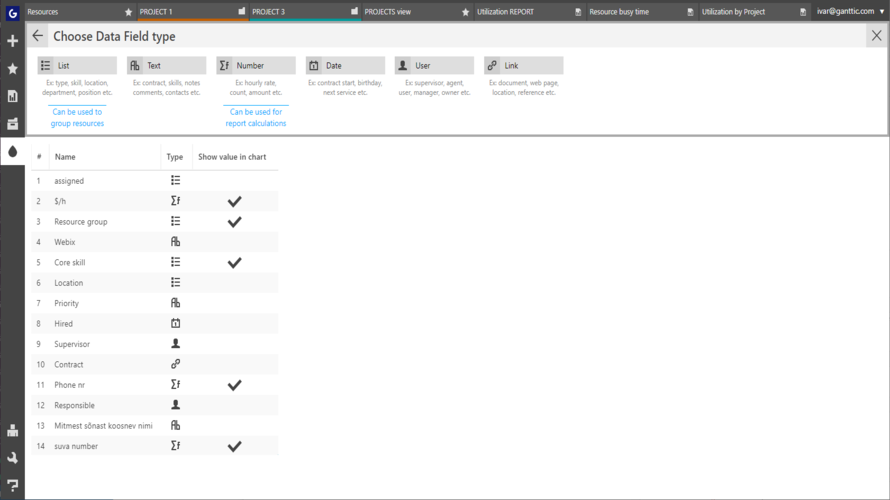Click list type icon in assigned row
Image resolution: width=890 pixels, height=500 pixels.
pyautogui.click(x=175, y=180)
